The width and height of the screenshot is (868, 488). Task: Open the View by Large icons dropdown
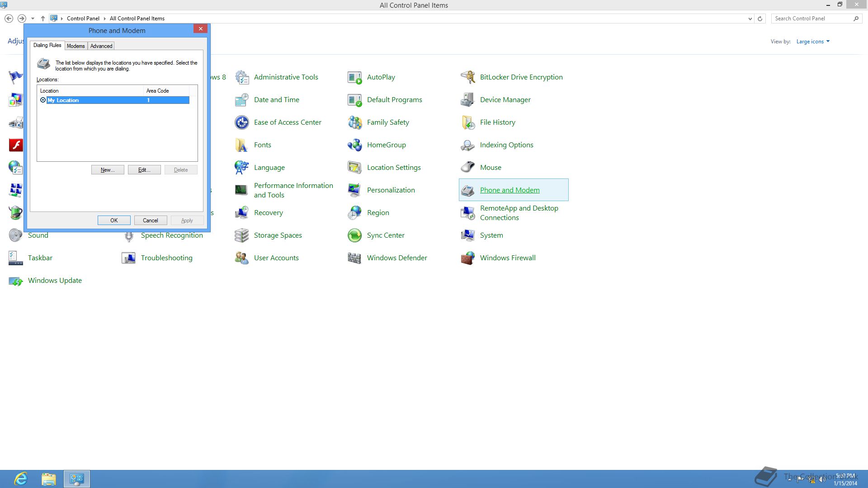pos(813,42)
